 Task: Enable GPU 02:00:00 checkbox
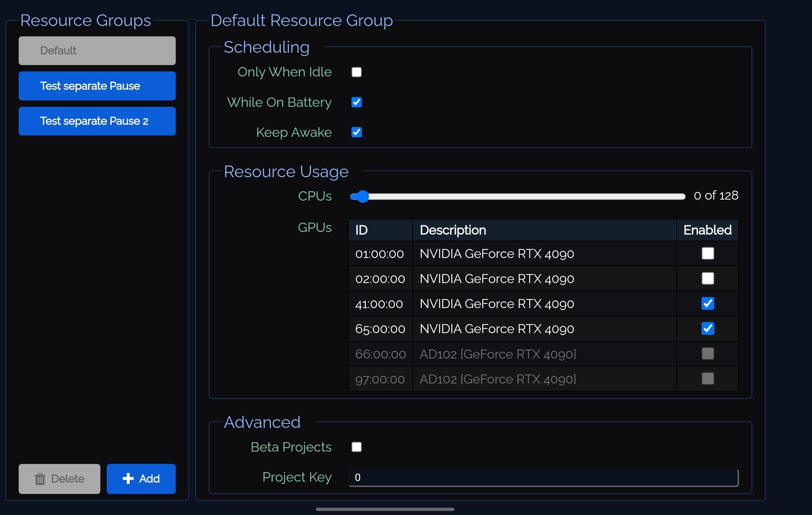(x=708, y=278)
